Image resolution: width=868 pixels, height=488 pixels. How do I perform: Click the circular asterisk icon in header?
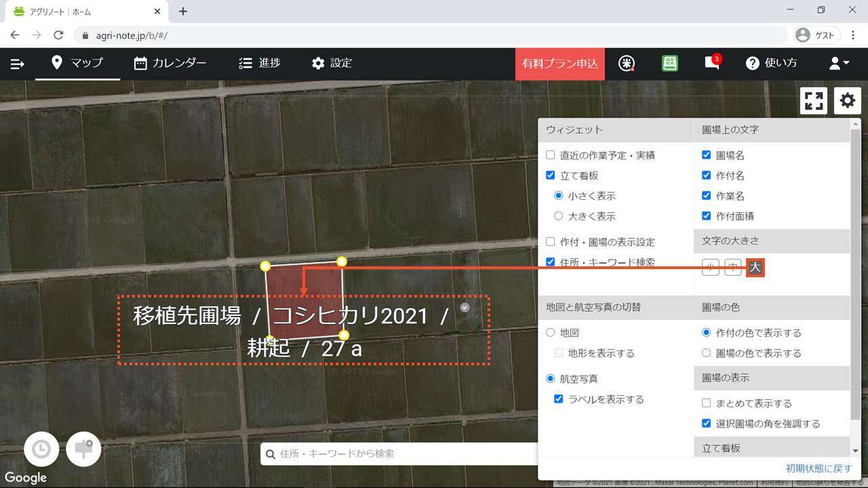pyautogui.click(x=627, y=63)
